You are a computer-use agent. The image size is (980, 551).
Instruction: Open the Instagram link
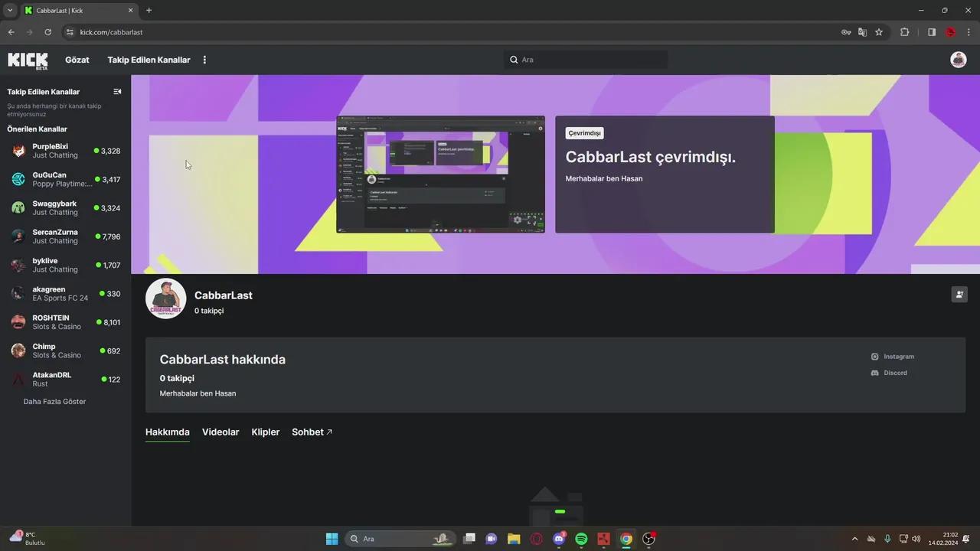(x=893, y=357)
